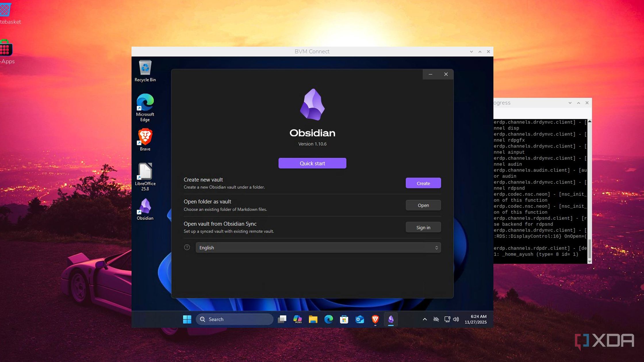The image size is (644, 362).
Task: Open Task View in the taskbar
Action: pyautogui.click(x=282, y=319)
